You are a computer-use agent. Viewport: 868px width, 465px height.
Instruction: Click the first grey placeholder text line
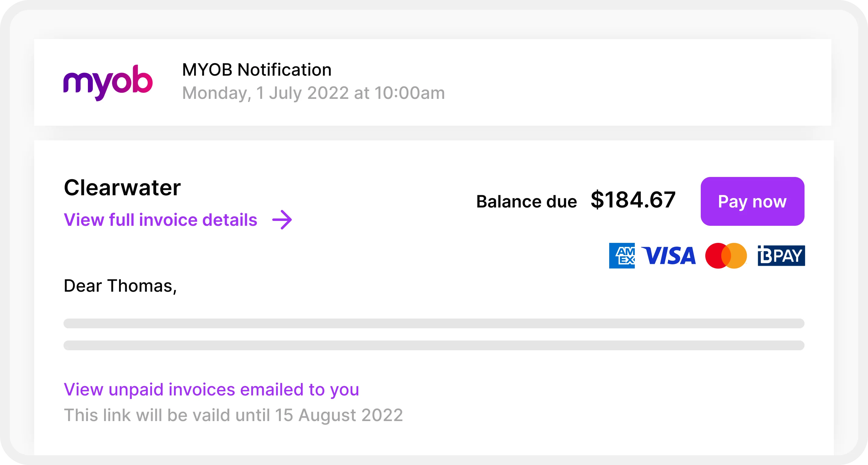point(434,323)
